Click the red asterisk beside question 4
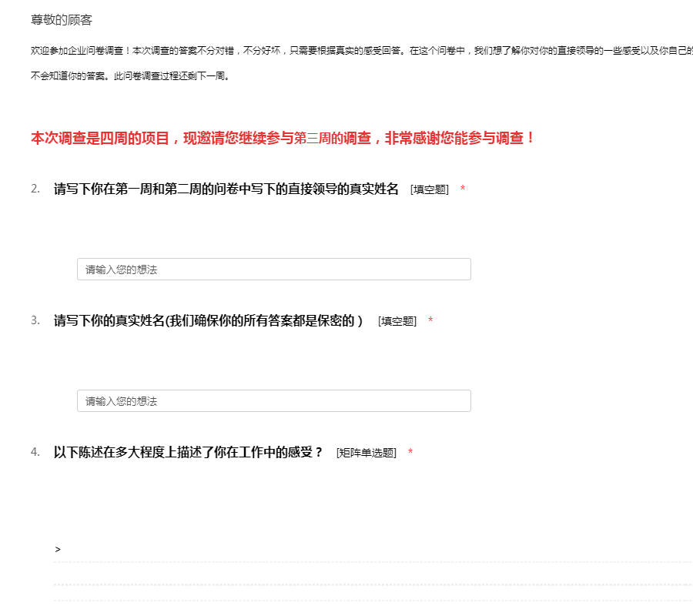693x616 pixels. coord(410,453)
